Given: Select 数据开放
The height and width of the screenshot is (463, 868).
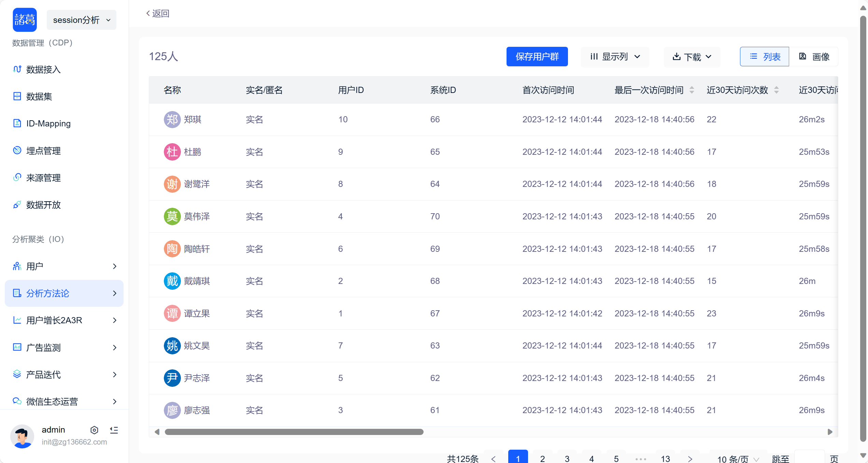Looking at the screenshot, I should click(x=43, y=205).
